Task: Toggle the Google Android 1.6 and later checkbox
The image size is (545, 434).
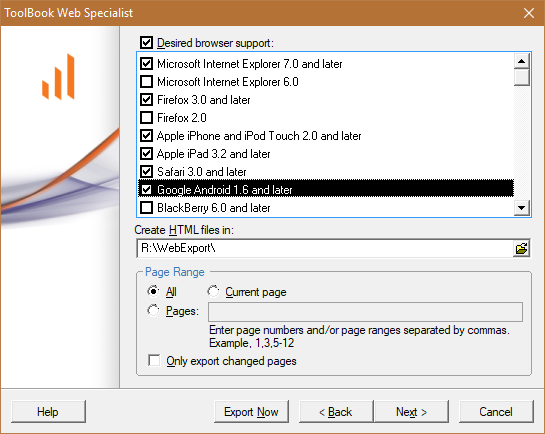Action: (146, 190)
